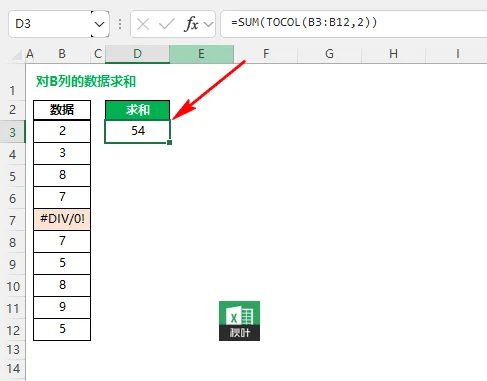Screen dimensions: 487x381
Task: Select cell B11 containing 9
Action: [x=62, y=307]
